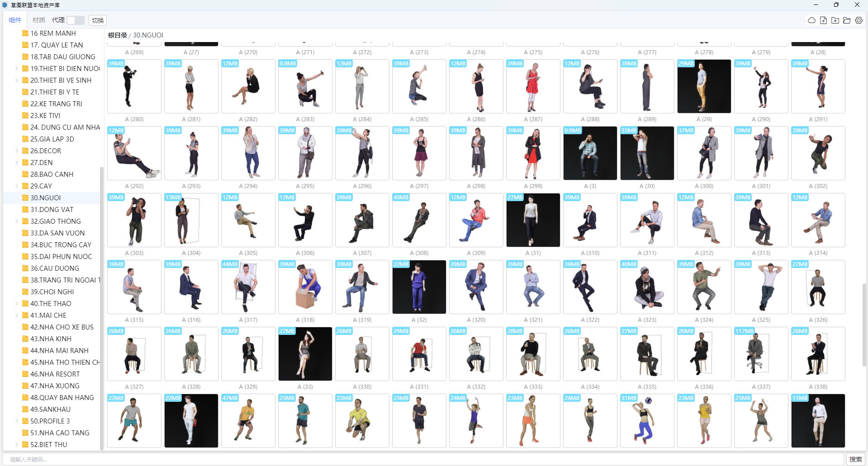Switch to the 组件 tab
This screenshot has width=868, height=466.
(15, 20)
